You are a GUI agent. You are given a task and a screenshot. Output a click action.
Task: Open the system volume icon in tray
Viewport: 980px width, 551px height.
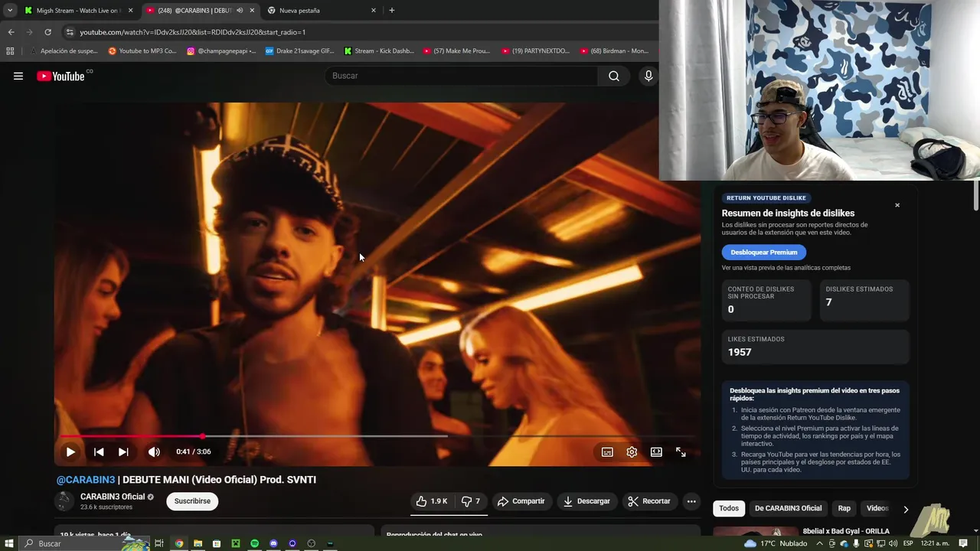(x=893, y=543)
